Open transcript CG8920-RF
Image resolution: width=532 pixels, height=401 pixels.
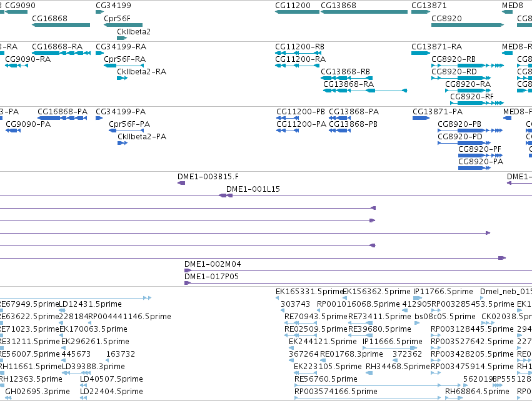pos(477,103)
